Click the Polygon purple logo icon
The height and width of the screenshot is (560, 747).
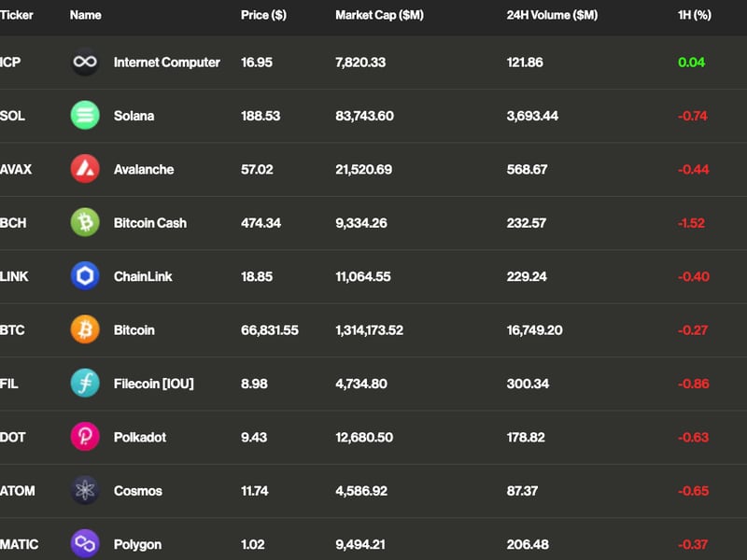click(86, 544)
